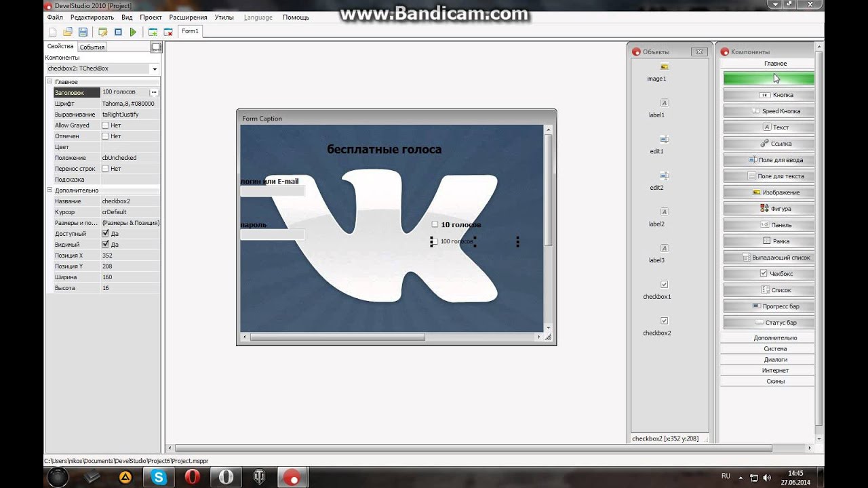
Task: Open Skype from the taskbar
Action: tap(159, 477)
